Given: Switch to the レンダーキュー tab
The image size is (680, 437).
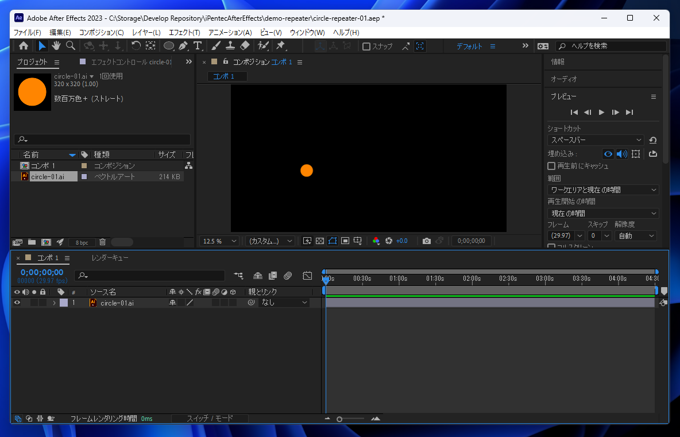Looking at the screenshot, I should [x=110, y=258].
